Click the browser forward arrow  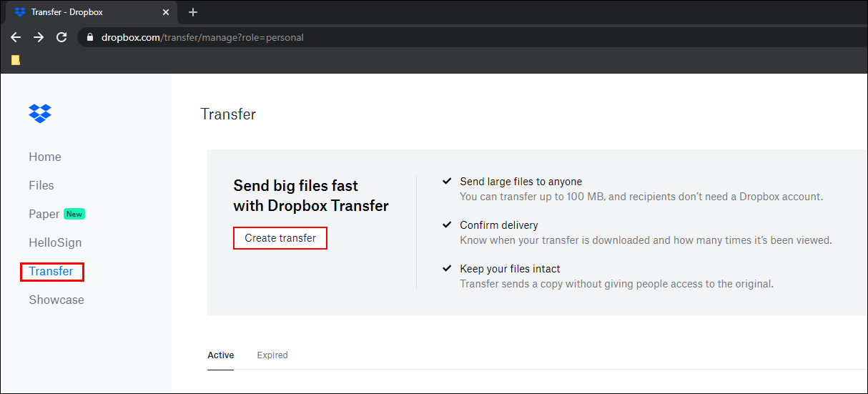[x=39, y=37]
